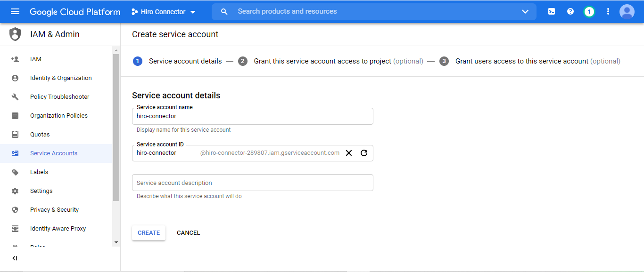Viewport: 644px width, 272px height.
Task: Click the Privacy & Security shield icon
Action: coord(15,210)
